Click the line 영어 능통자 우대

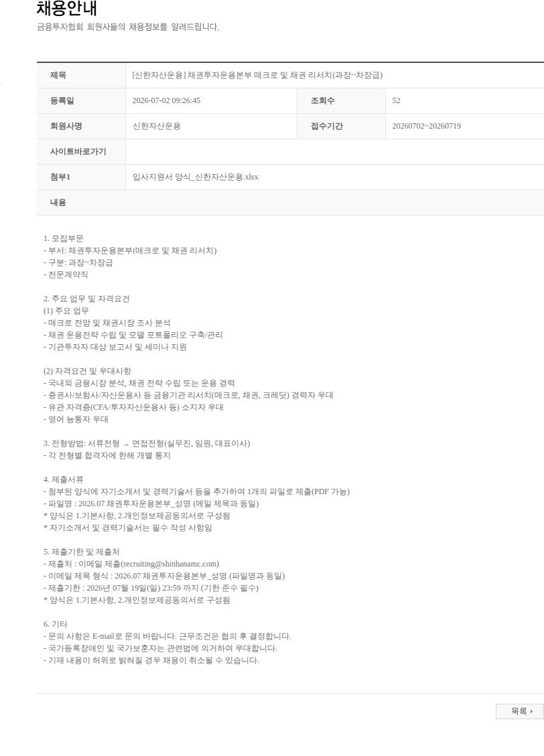(x=76, y=419)
